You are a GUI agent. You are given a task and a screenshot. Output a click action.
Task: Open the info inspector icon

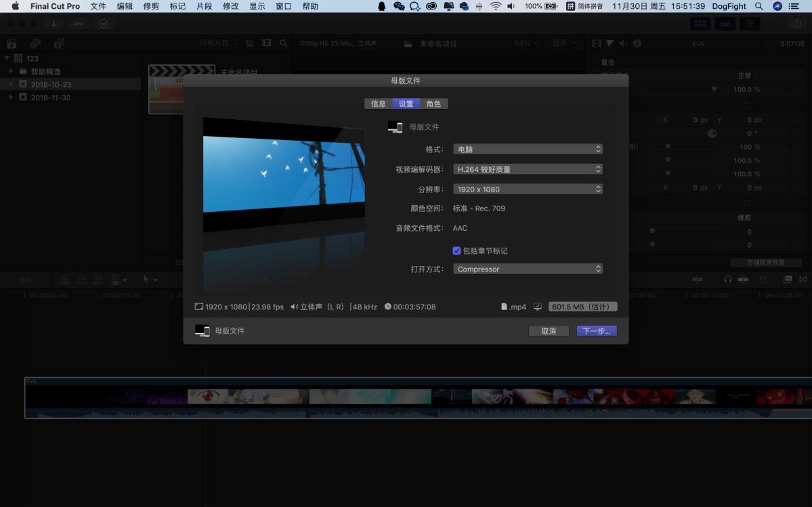tap(637, 43)
